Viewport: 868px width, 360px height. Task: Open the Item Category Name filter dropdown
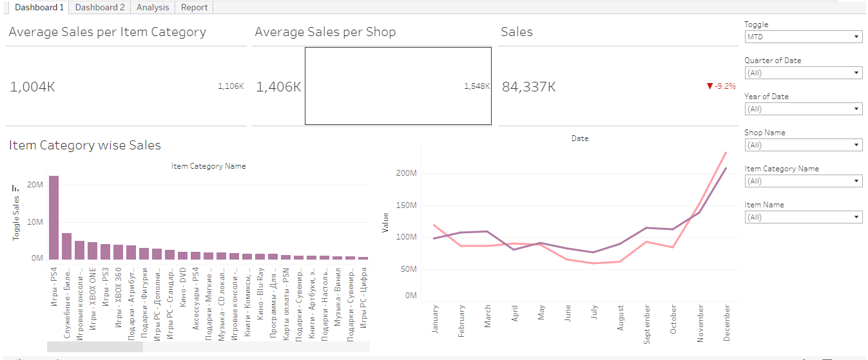point(803,181)
